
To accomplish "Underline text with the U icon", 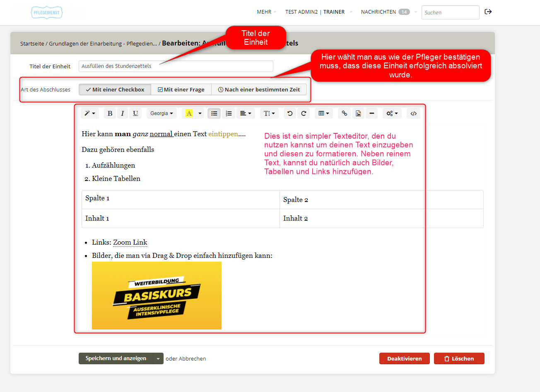I will point(135,113).
